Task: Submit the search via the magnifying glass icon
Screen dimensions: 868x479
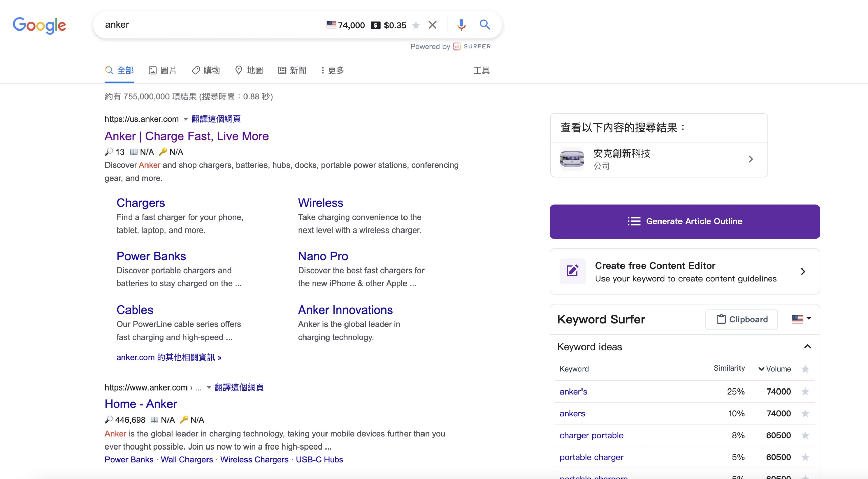Action: [485, 25]
